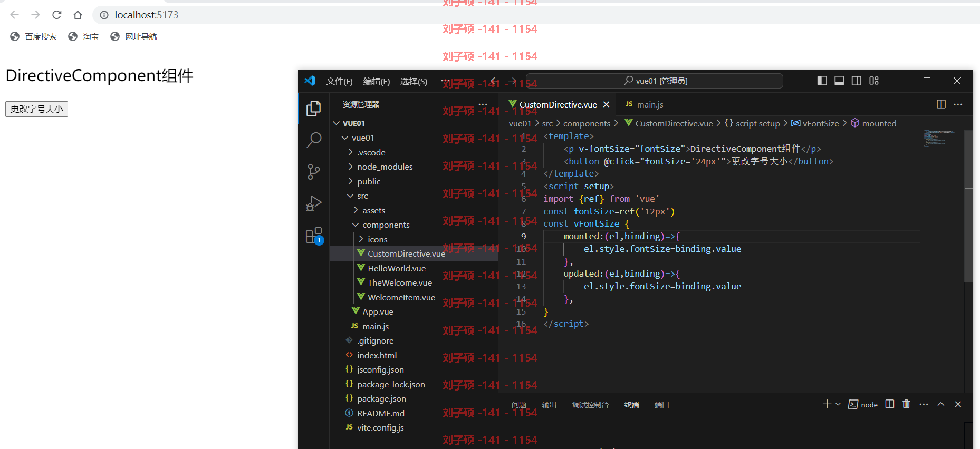Viewport: 980px width, 449px height.
Task: Open the Search view in activity bar
Action: (314, 140)
